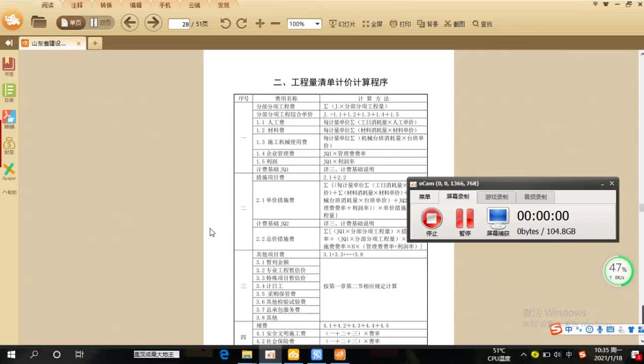This screenshot has height=364, width=644.
Task: Launch Edge browser from taskbar
Action: [x=224, y=354]
